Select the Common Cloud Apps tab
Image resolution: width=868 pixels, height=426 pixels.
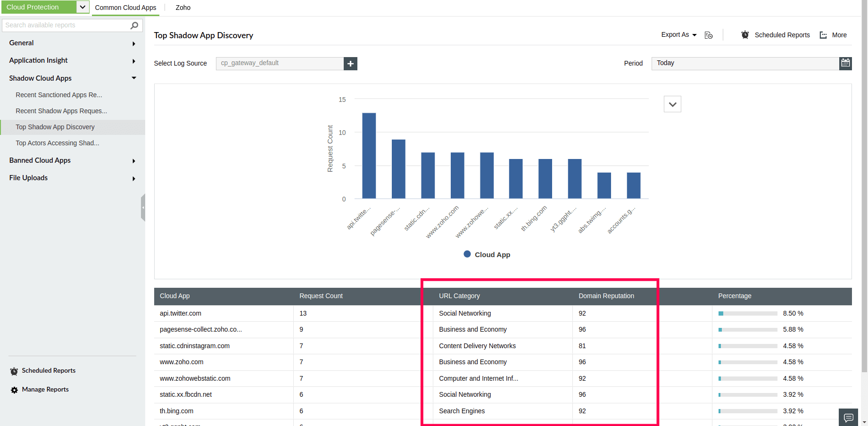(x=125, y=8)
